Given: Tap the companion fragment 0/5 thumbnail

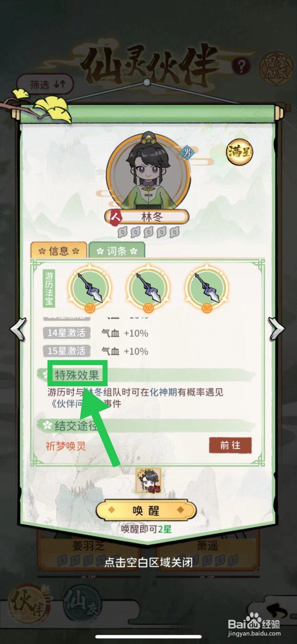Looking at the screenshot, I should coord(148,480).
